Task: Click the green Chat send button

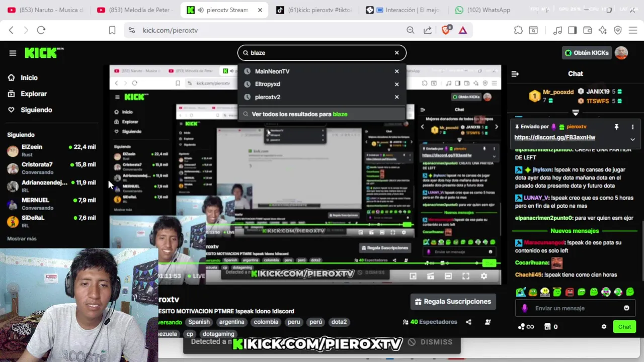Action: click(x=624, y=327)
